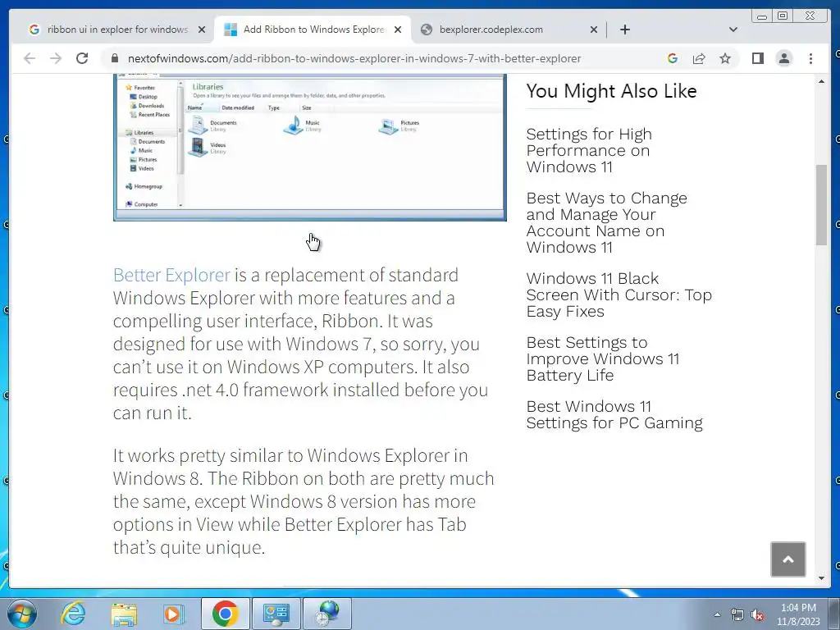Viewport: 840px width, 630px height.
Task: Reload the current page
Action: 82,58
